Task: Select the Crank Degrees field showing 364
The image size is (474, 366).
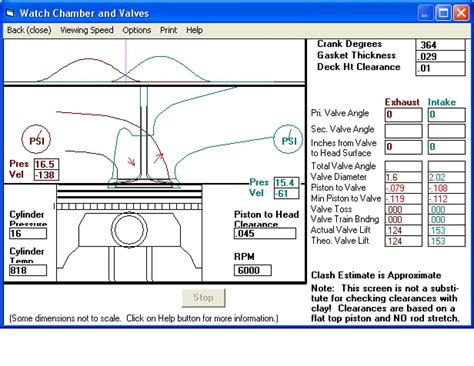Action: point(440,45)
